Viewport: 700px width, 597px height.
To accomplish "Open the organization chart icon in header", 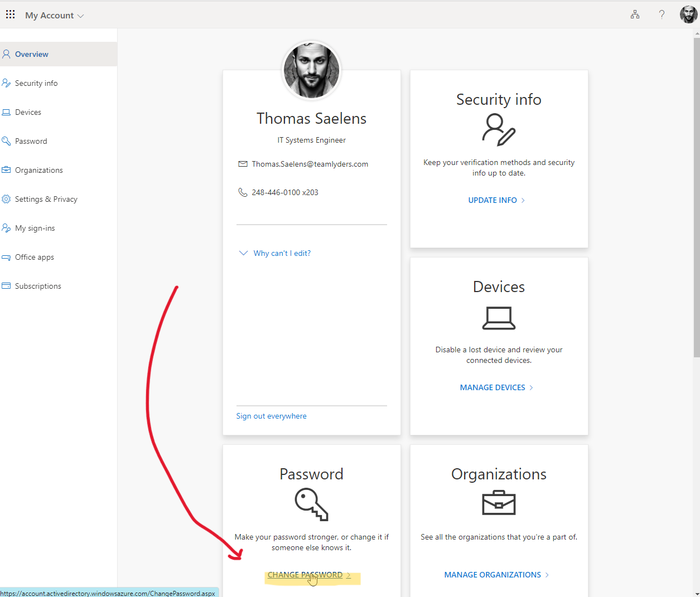I will point(635,14).
